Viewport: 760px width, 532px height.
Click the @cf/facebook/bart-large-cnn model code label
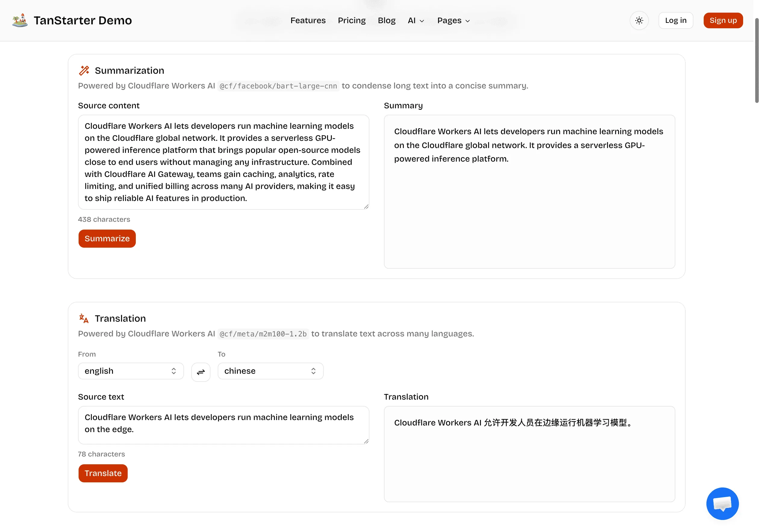click(x=279, y=86)
